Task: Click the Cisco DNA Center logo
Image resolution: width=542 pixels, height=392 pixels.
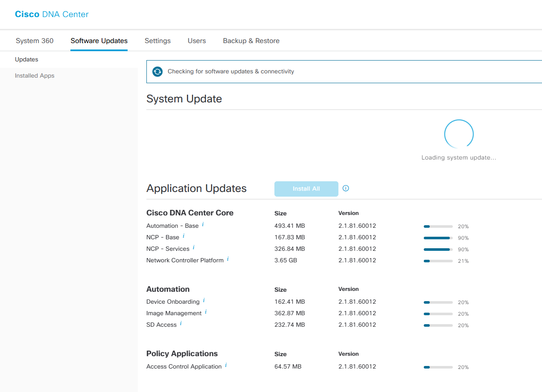Action: point(52,14)
